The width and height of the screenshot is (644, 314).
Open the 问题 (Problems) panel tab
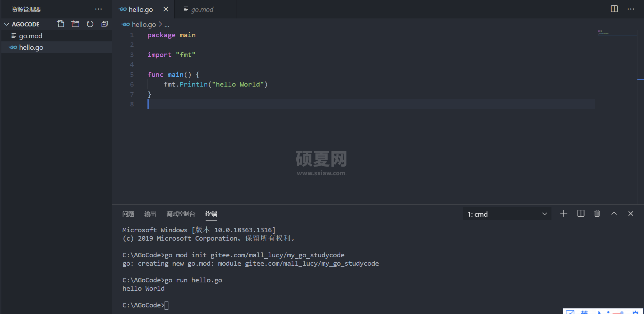[128, 214]
